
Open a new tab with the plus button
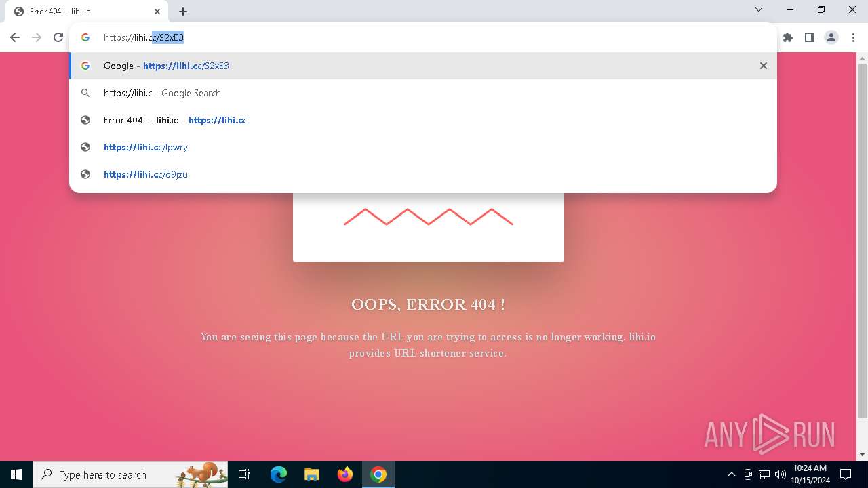click(x=183, y=12)
